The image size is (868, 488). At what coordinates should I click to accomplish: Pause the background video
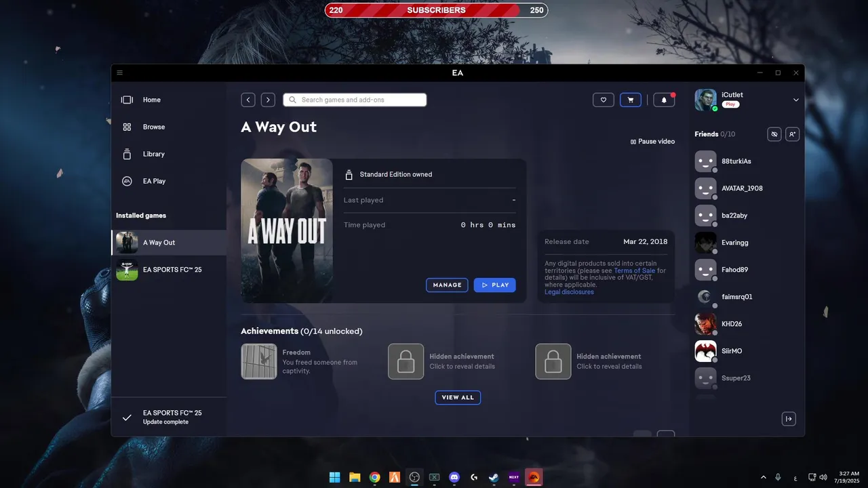652,142
